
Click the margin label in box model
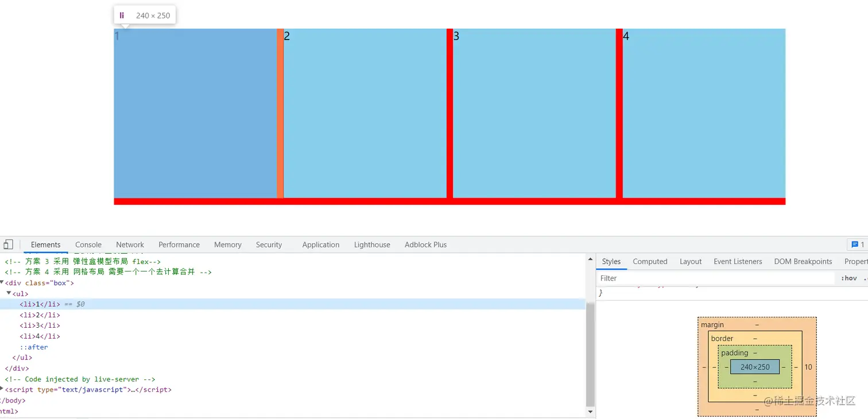[x=712, y=325]
